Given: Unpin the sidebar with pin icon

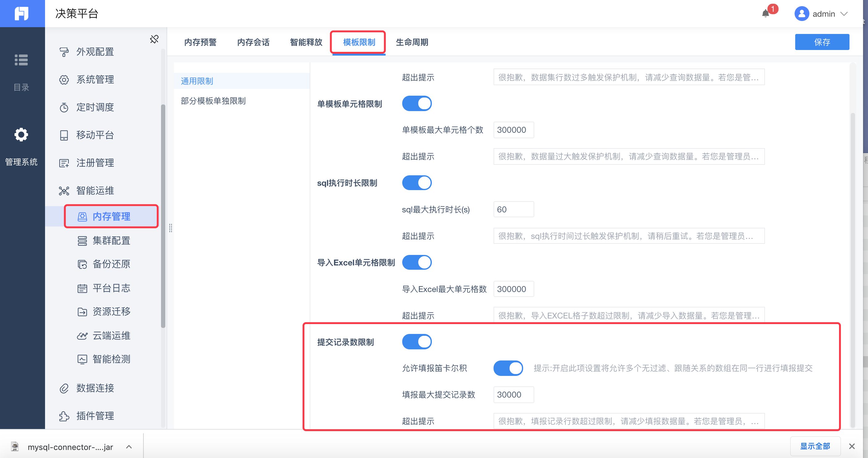Looking at the screenshot, I should pos(154,39).
